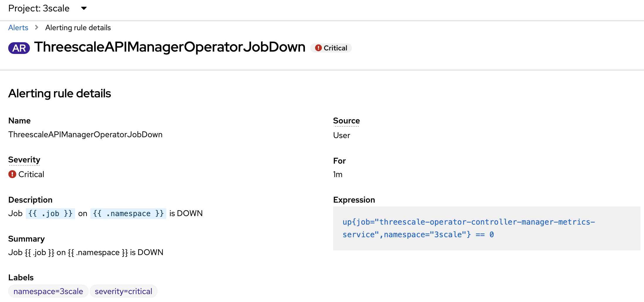Click the Source value User
This screenshot has height=302, width=644.
coord(342,135)
